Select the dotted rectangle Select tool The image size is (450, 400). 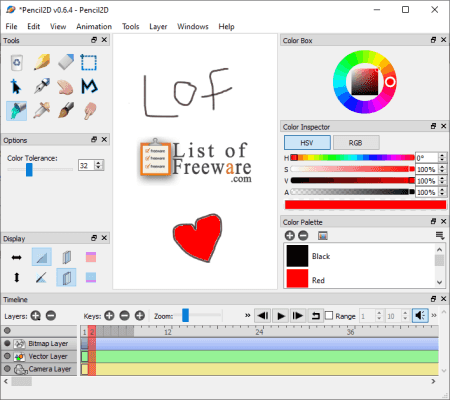point(89,62)
